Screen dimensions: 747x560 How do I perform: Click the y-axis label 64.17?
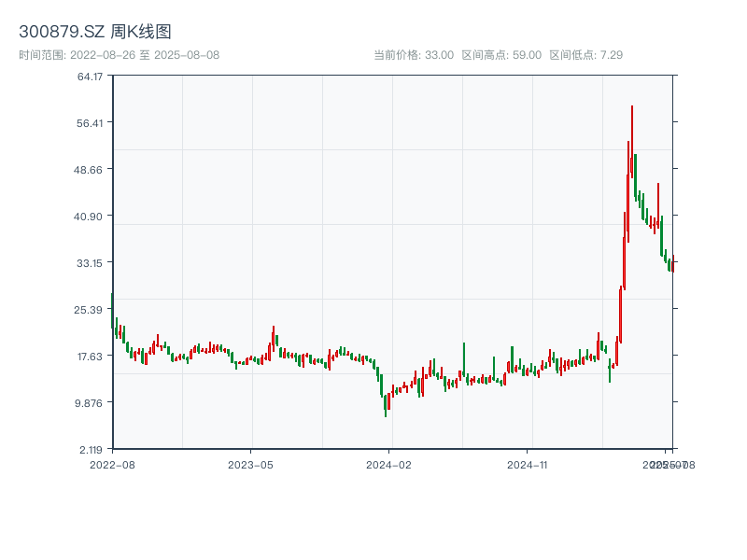pyautogui.click(x=90, y=77)
